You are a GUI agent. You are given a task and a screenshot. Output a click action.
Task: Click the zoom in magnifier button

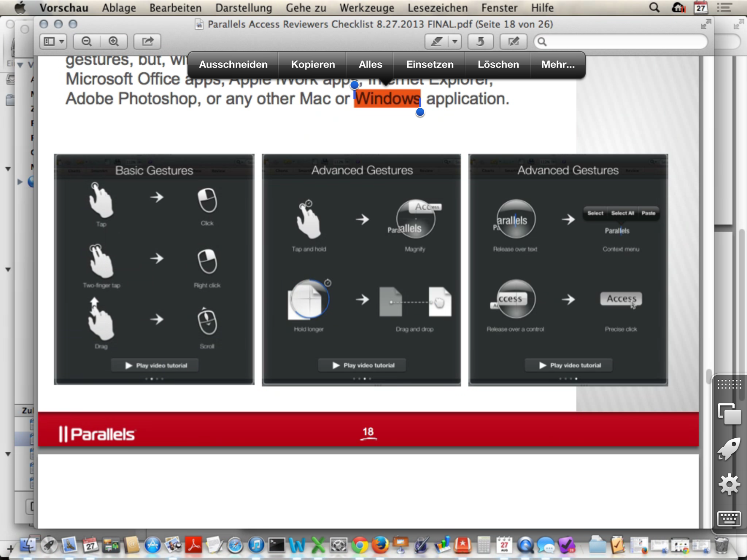pyautogui.click(x=114, y=41)
